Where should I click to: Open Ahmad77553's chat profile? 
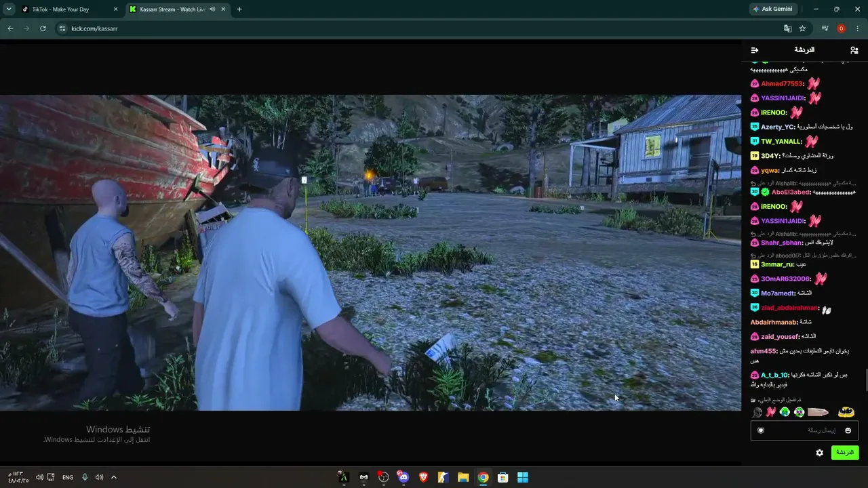[x=781, y=84]
